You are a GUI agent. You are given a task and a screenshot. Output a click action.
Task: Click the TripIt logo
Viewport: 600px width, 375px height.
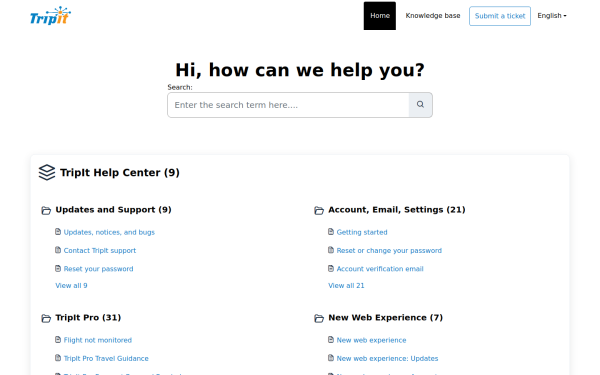point(51,16)
